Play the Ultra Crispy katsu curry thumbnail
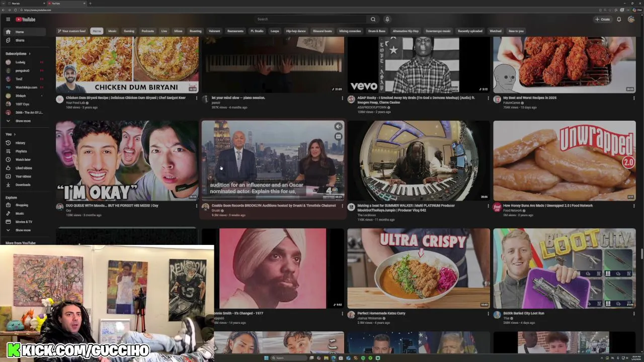Image resolution: width=644 pixels, height=362 pixels. [419, 268]
